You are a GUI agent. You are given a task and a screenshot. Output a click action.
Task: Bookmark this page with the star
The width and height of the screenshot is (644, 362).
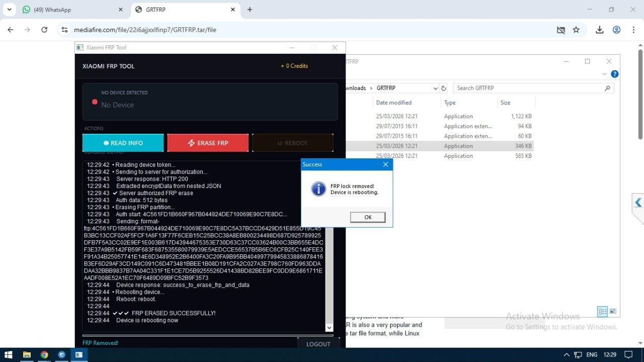577,30
